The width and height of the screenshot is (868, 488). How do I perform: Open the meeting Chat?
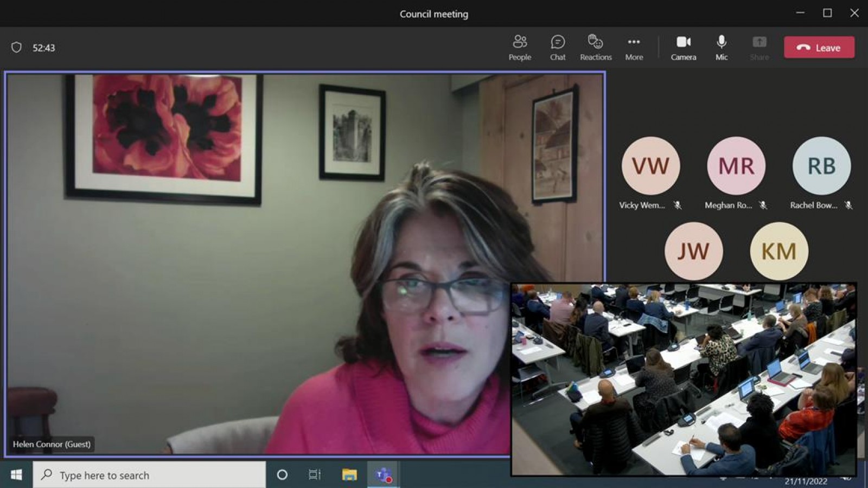[x=558, y=47]
